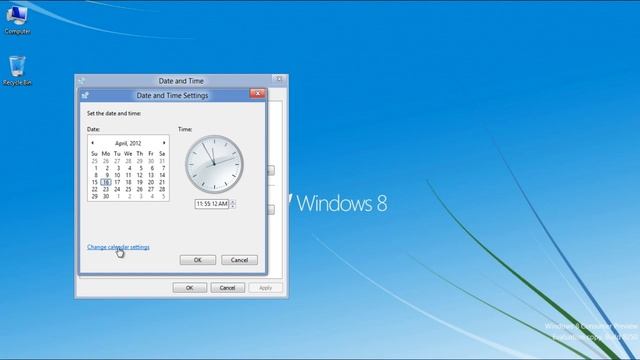Click the time field showing 11:55:12 AM

pyautogui.click(x=212, y=204)
